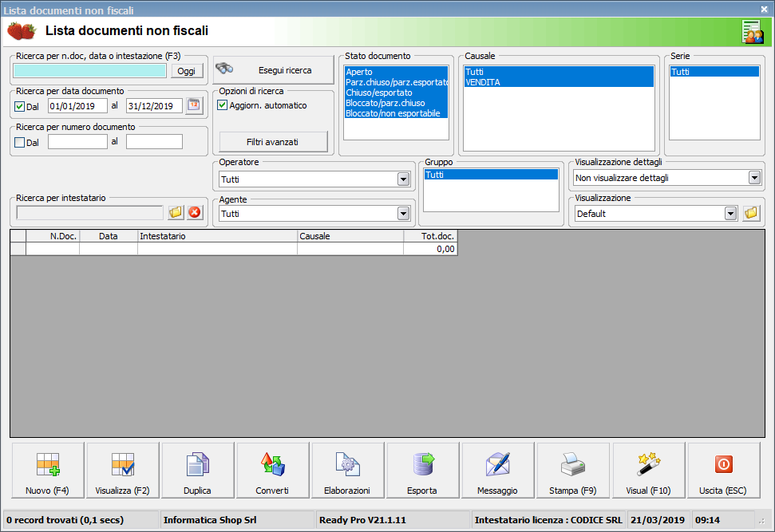
Task: Open the Visualizzazione dettagli dropdown
Action: point(754,178)
